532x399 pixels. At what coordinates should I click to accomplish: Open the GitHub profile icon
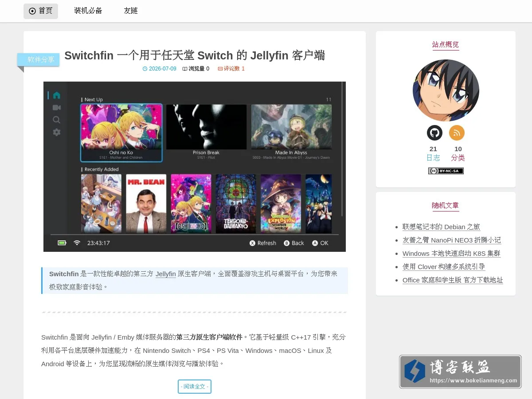[434, 133]
